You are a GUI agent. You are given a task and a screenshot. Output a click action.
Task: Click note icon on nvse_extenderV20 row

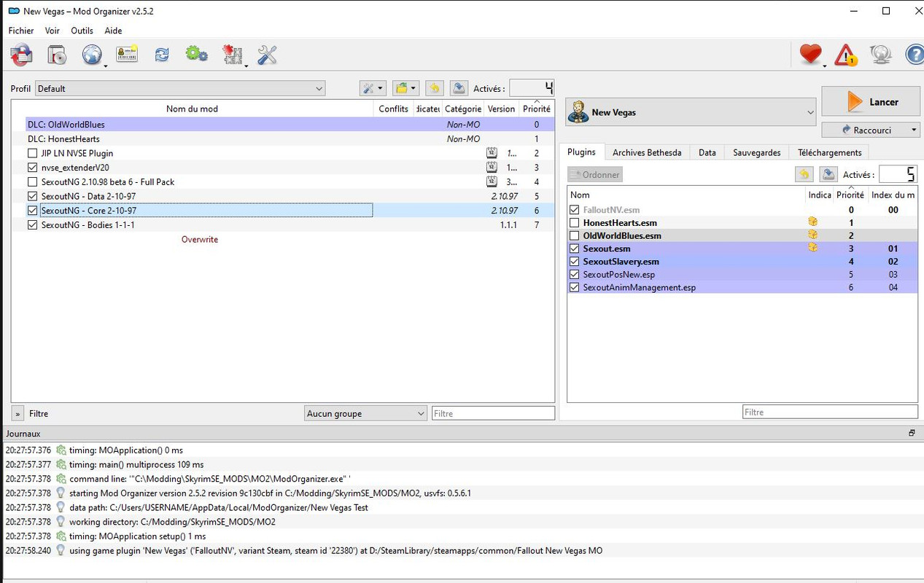(492, 168)
